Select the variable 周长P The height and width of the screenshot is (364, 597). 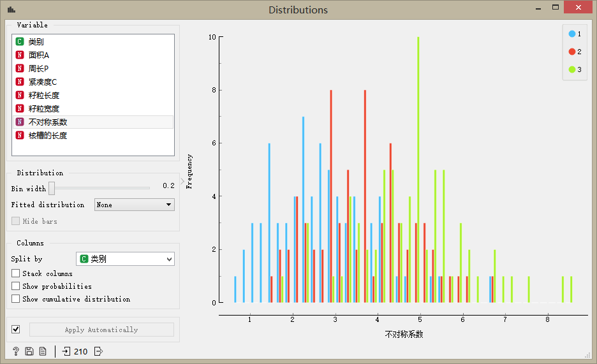point(93,68)
